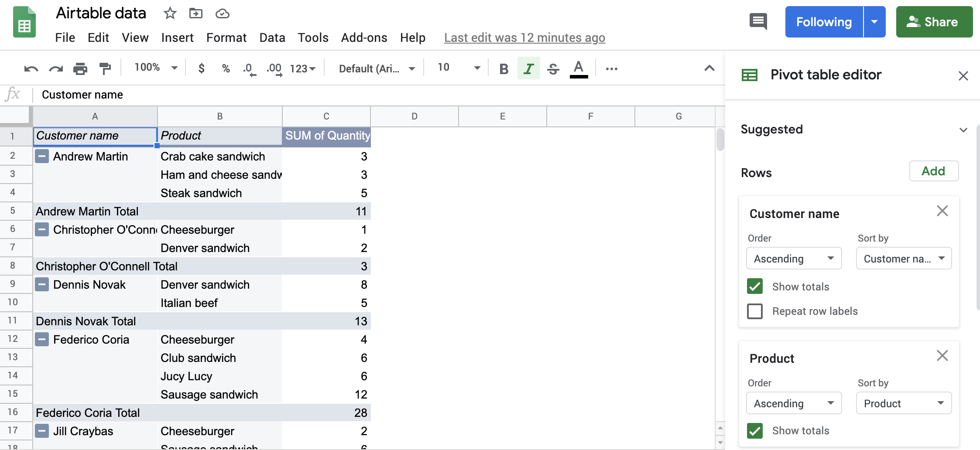Apply currency format
980x450 pixels.
[x=201, y=68]
